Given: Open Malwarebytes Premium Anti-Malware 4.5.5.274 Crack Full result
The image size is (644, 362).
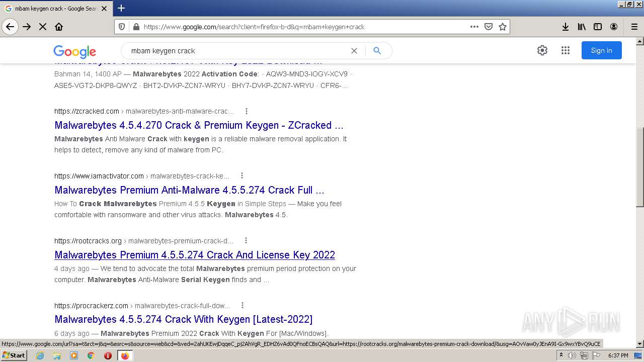Looking at the screenshot, I should 189,190.
